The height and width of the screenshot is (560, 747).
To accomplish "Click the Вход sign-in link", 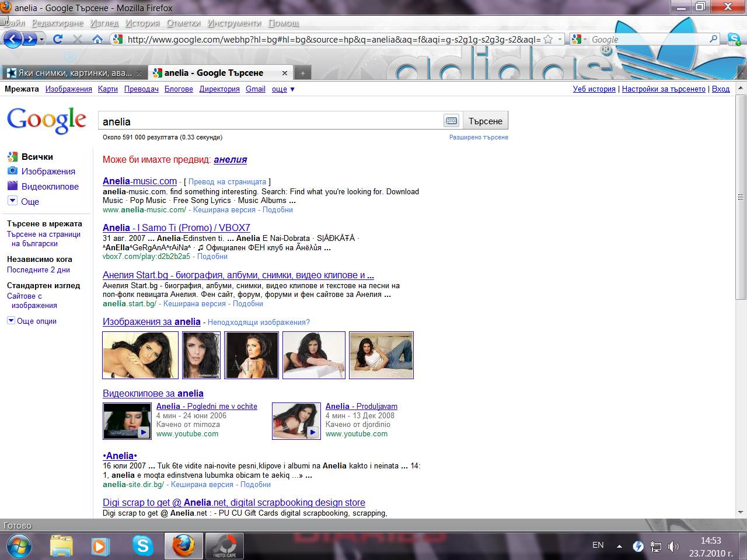I will pos(721,89).
